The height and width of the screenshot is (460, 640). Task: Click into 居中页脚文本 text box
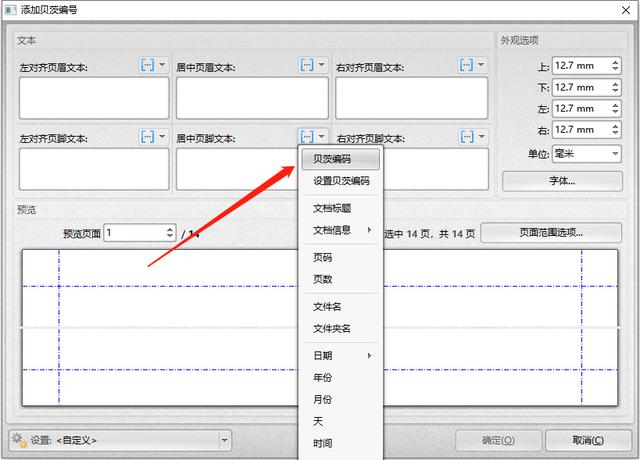pyautogui.click(x=237, y=169)
